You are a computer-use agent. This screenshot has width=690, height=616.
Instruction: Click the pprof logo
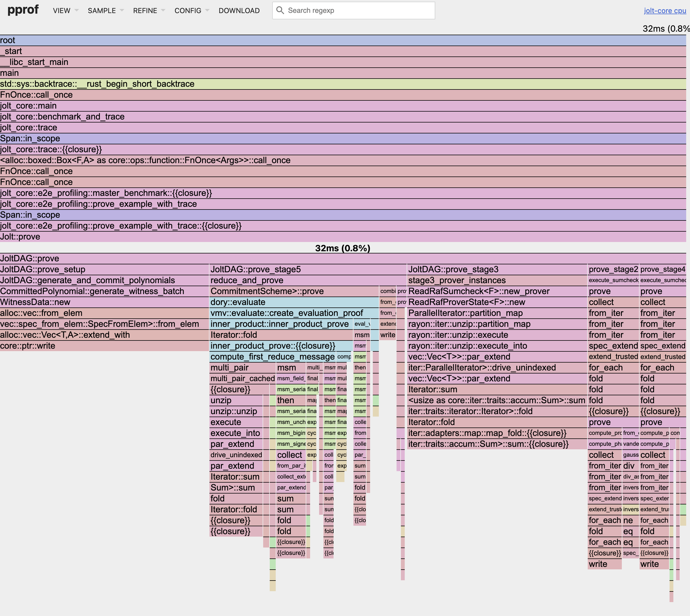click(23, 10)
